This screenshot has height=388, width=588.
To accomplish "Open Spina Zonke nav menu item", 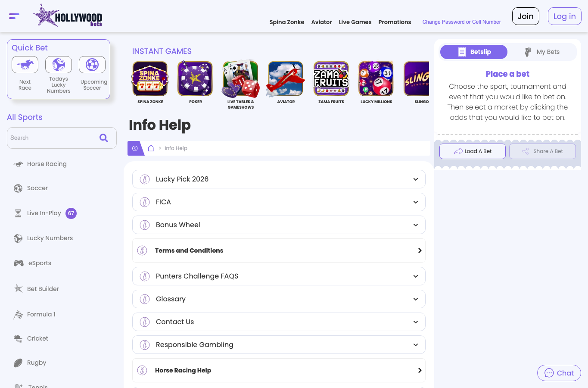I will pos(287,22).
